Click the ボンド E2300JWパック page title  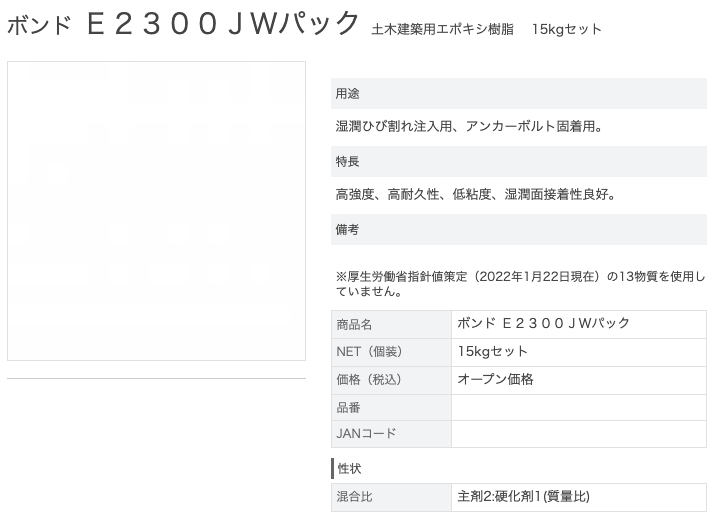coord(183,24)
